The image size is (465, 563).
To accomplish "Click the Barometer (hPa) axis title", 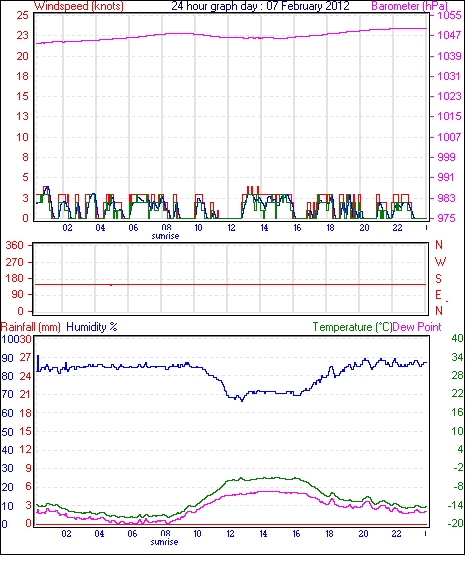I will (x=410, y=6).
